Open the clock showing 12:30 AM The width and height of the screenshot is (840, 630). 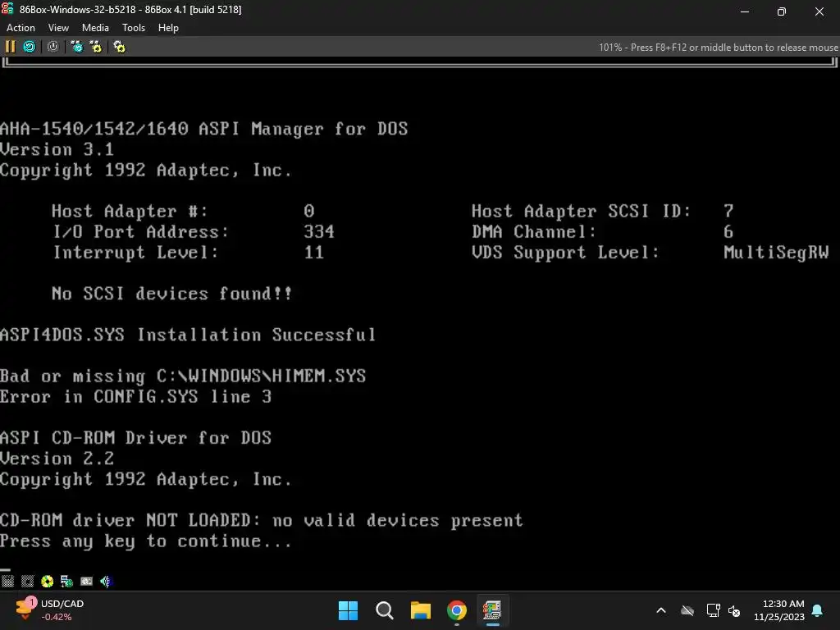tap(779, 610)
